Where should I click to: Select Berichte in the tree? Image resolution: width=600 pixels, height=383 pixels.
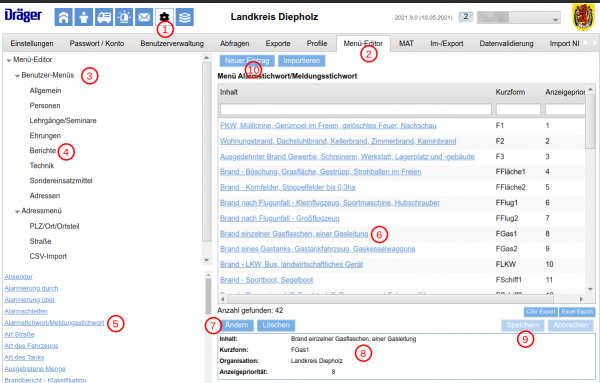click(x=43, y=151)
